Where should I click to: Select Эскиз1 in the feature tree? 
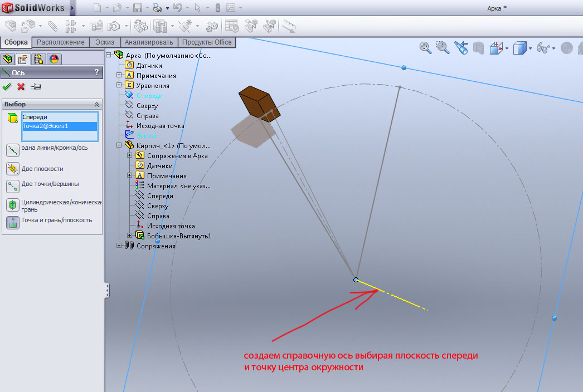tap(147, 135)
